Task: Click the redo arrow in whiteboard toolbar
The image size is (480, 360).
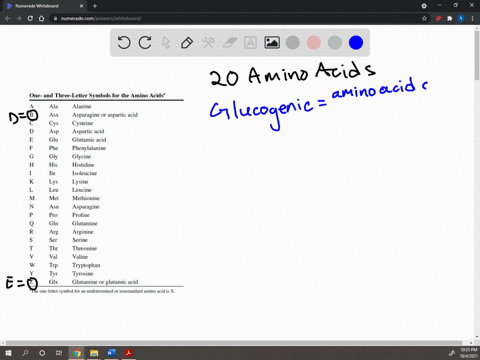Action: (145, 43)
